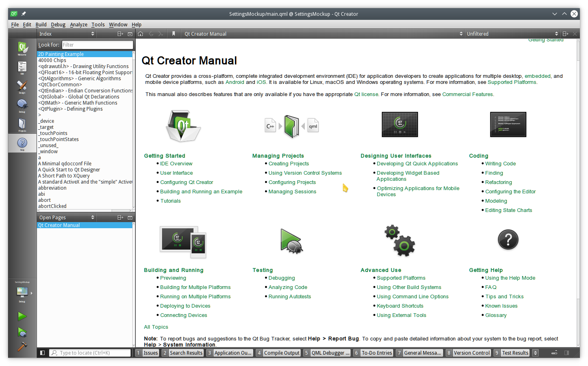Screen dimensions: 588x366
Task: Split the help viewer
Action: 565,34
